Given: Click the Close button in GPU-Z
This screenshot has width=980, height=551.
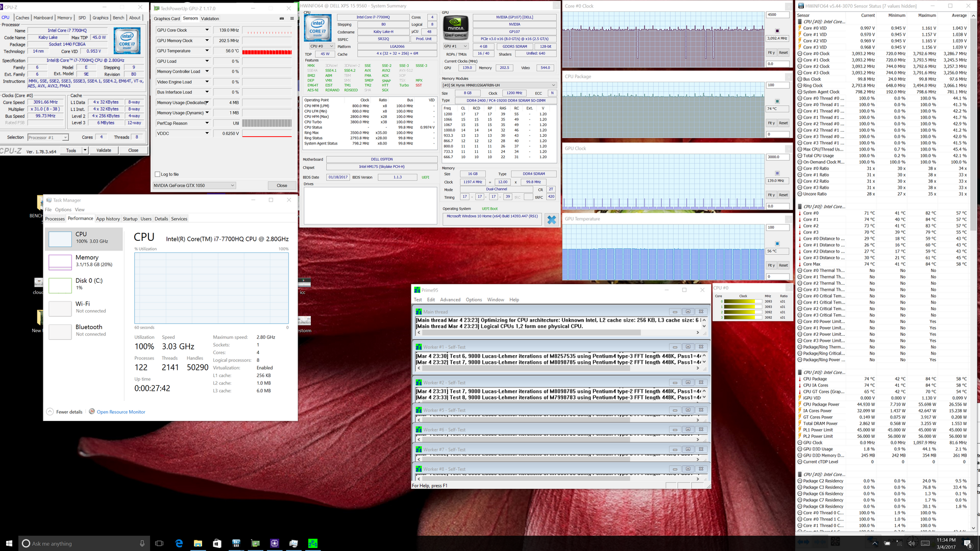Looking at the screenshot, I should point(282,185).
